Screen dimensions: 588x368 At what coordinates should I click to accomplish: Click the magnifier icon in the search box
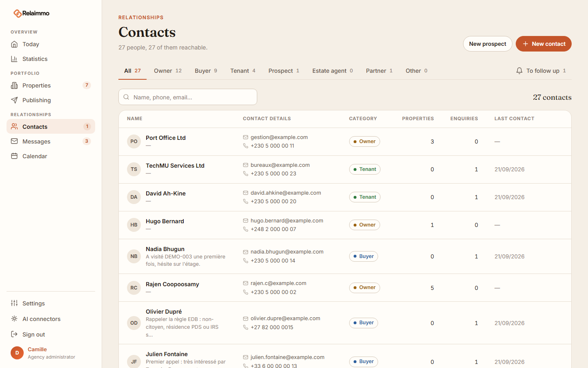pos(126,97)
